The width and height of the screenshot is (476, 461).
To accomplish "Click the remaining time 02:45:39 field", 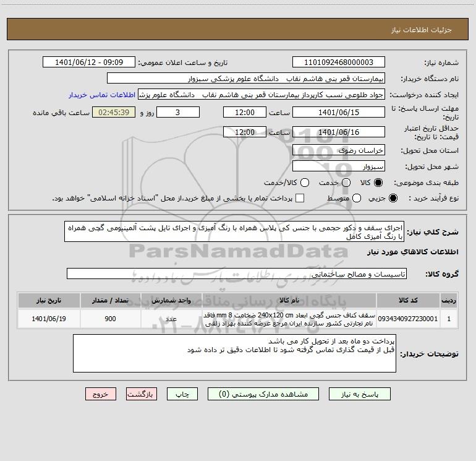I will [114, 112].
